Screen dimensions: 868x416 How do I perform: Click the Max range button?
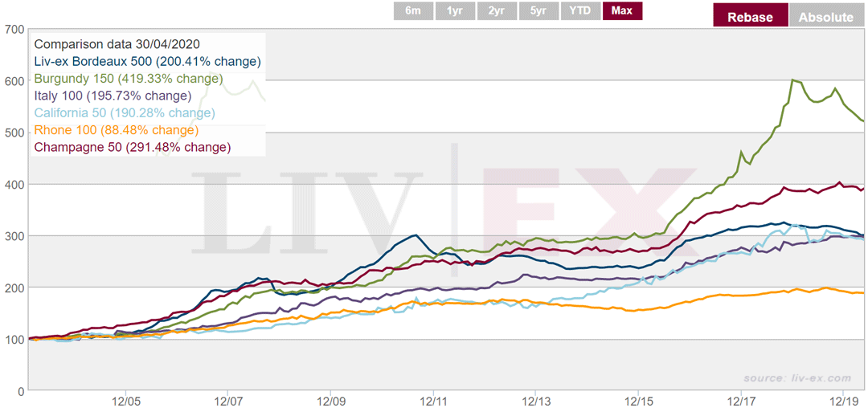click(x=622, y=10)
